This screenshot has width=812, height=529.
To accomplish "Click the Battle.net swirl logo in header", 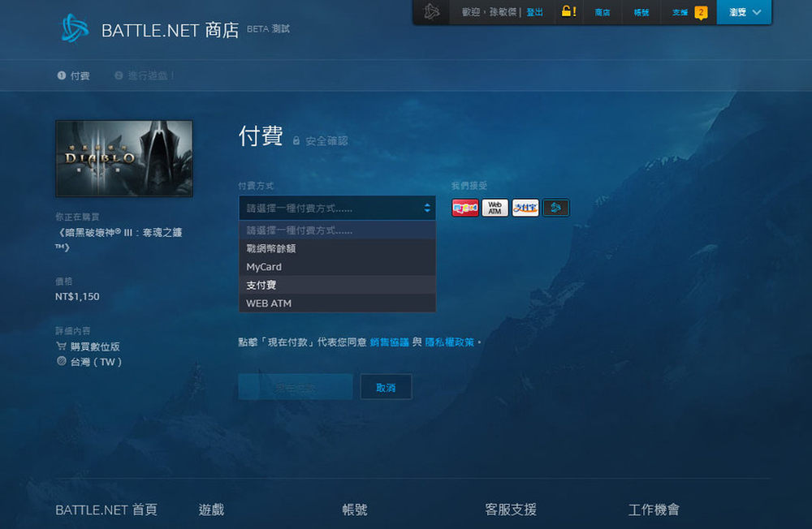I will tap(75, 28).
